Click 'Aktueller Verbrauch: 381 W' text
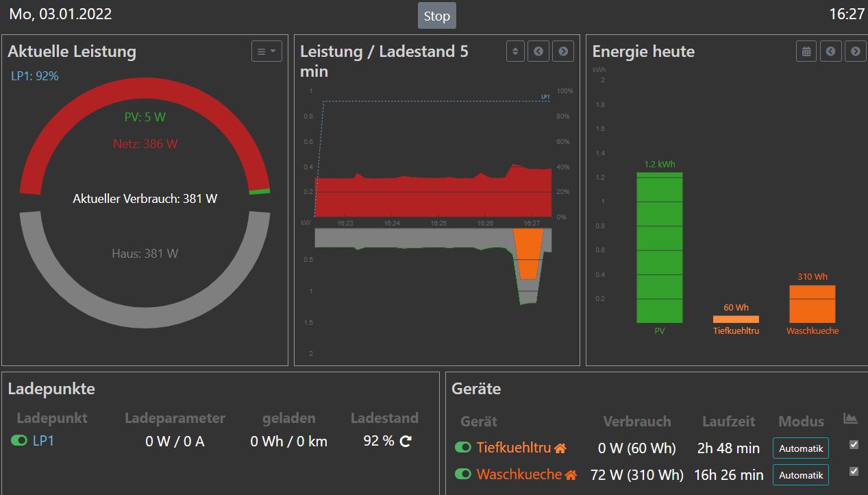 coord(145,199)
